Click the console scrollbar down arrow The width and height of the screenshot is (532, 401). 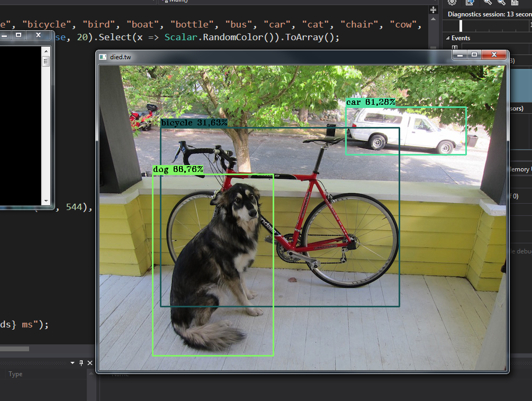point(46,201)
